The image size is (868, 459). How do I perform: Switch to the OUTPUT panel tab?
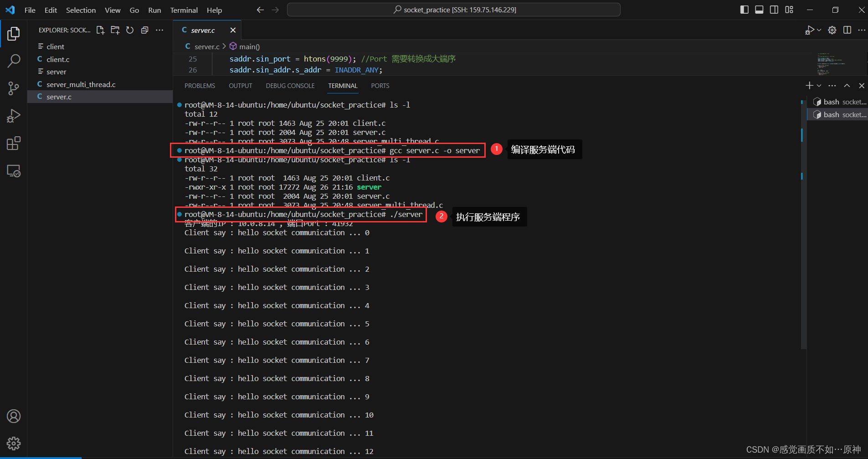[x=240, y=86]
